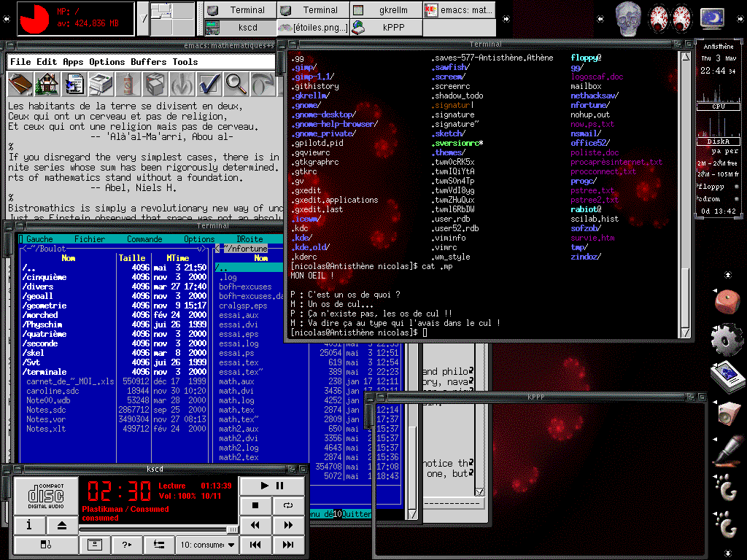Skip to next track in kscd
Viewport: 747px width, 560px height.
click(x=287, y=544)
